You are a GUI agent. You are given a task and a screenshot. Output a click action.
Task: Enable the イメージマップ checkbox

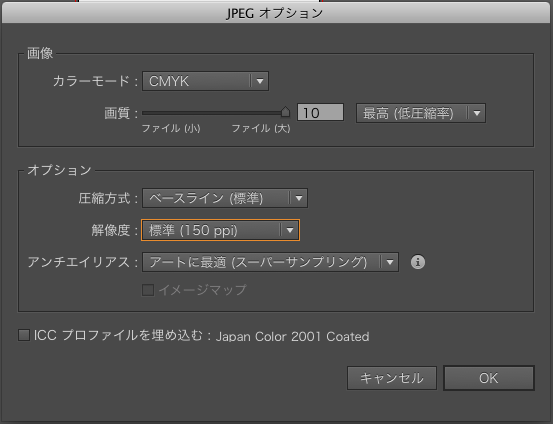(x=148, y=290)
